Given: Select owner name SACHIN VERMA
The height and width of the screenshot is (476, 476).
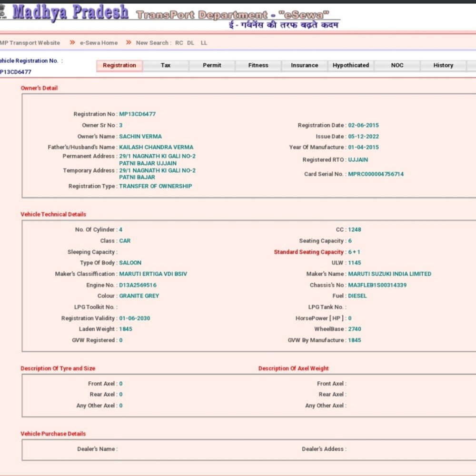Looking at the screenshot, I should coord(140,137).
